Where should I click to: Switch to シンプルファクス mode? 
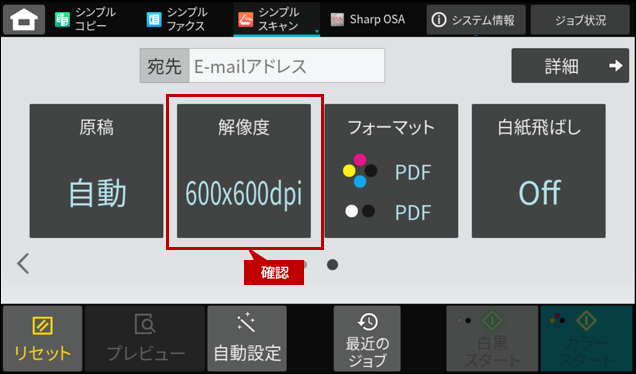click(177, 19)
